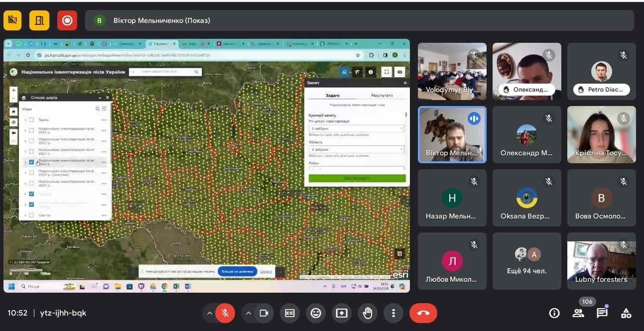Click the yellow captions-off icon, top left
The image size is (644, 331).
[x=12, y=20]
